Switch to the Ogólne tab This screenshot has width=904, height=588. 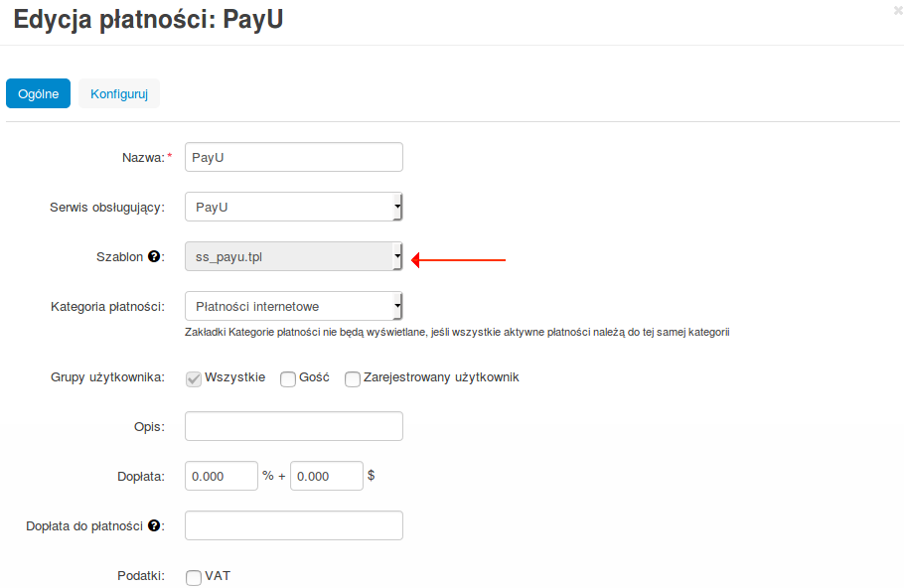tap(38, 93)
